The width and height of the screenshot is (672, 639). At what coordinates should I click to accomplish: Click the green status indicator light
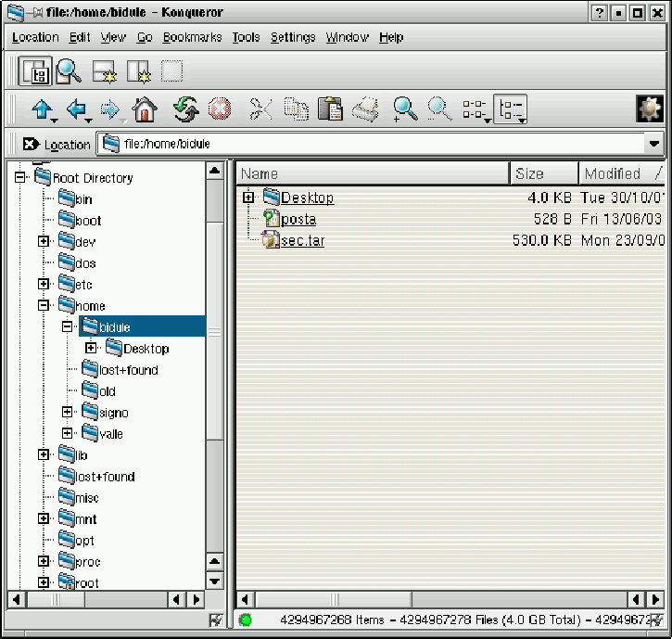246,620
